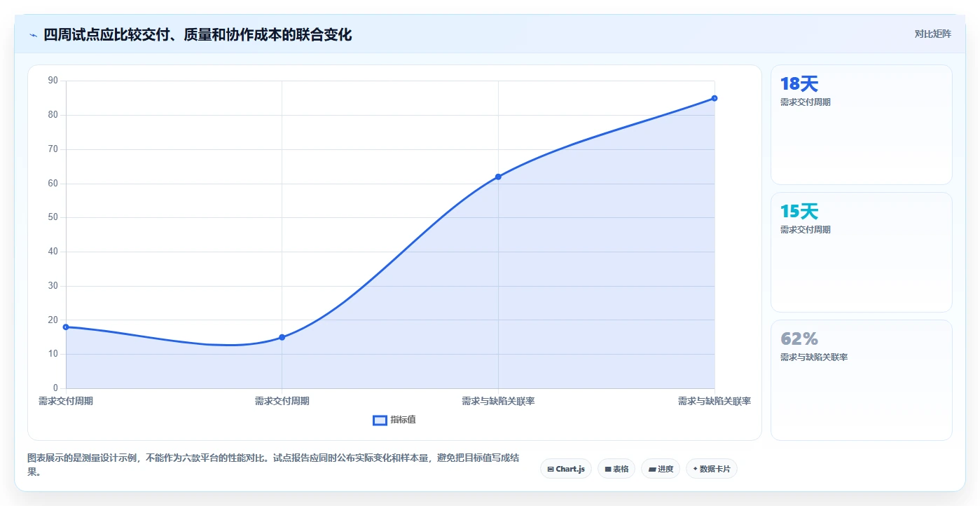Open the 对比矩阵 link at top right
The height and width of the screenshot is (506, 980).
[x=932, y=34]
